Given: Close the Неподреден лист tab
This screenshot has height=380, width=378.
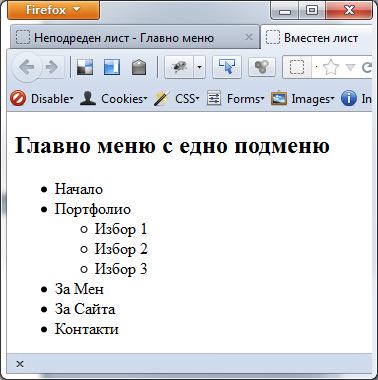Looking at the screenshot, I should [x=249, y=37].
